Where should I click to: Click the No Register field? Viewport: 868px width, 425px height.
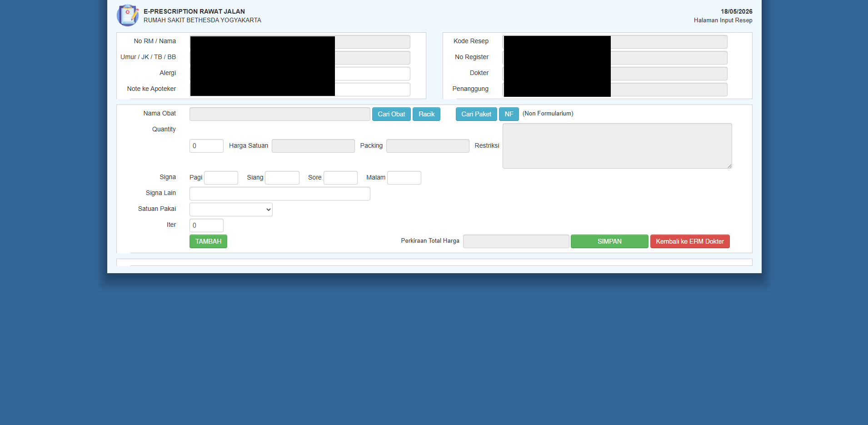615,58
